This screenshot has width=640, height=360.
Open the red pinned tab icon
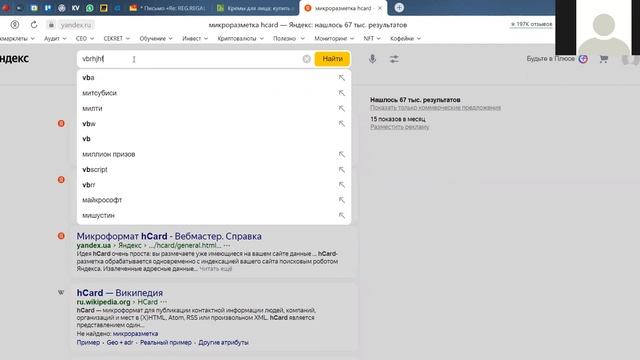pos(6,8)
